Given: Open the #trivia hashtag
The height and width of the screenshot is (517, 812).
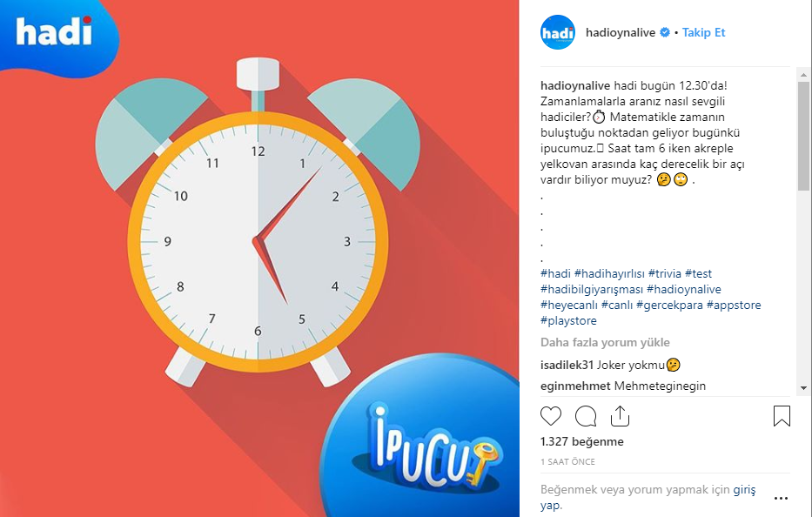Looking at the screenshot, I should [x=664, y=273].
